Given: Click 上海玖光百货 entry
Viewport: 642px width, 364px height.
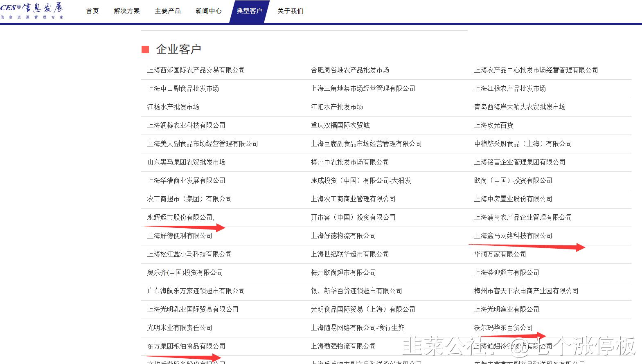Looking at the screenshot, I should [493, 126].
